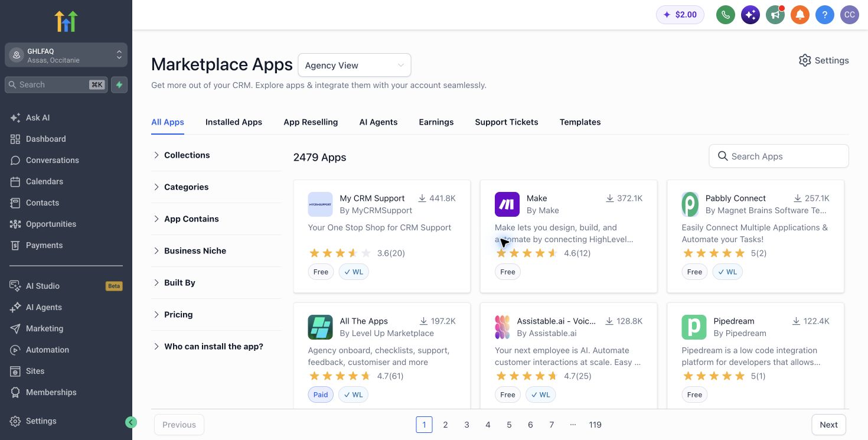Image resolution: width=868 pixels, height=440 pixels.
Task: Open the phone dialer icon in header
Action: [x=726, y=15]
